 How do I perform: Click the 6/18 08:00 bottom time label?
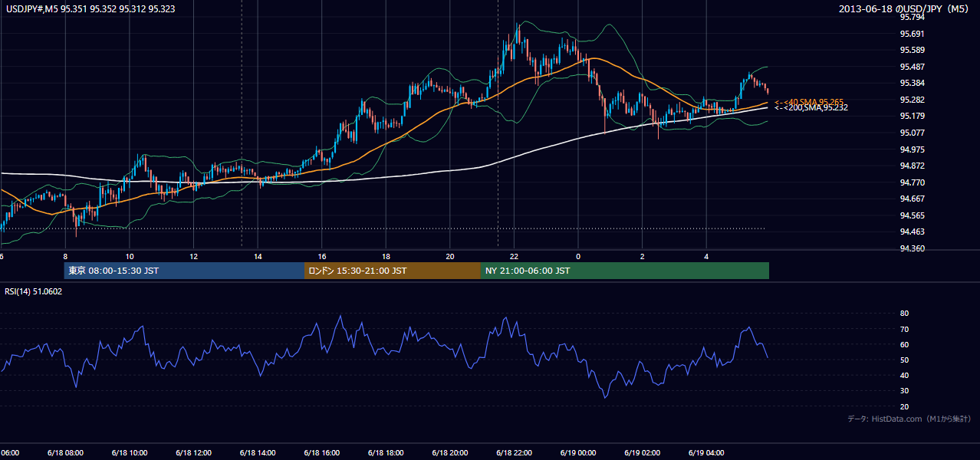(x=64, y=453)
